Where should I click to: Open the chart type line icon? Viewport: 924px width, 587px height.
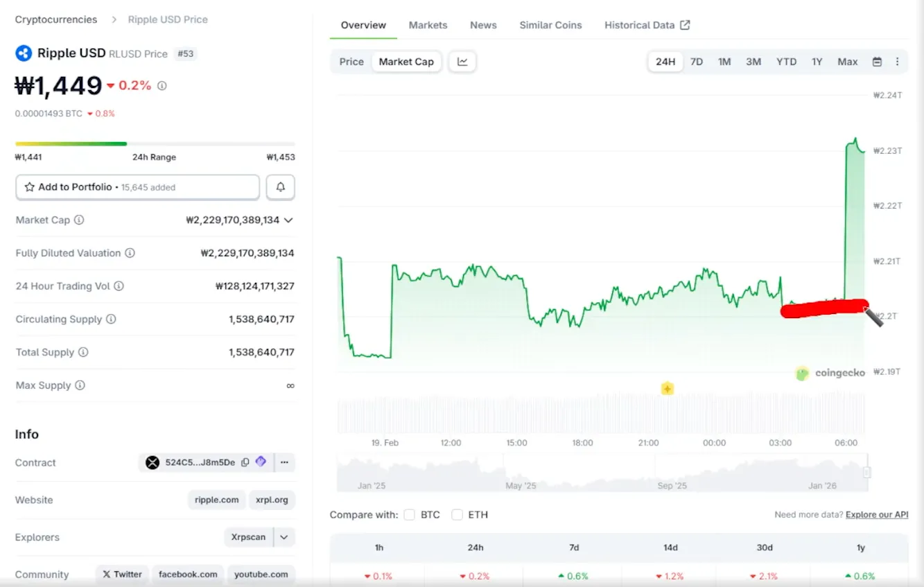pos(462,62)
